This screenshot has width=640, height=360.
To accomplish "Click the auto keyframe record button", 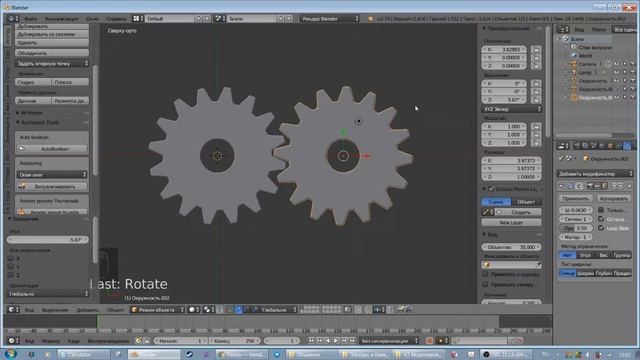I will (429, 340).
